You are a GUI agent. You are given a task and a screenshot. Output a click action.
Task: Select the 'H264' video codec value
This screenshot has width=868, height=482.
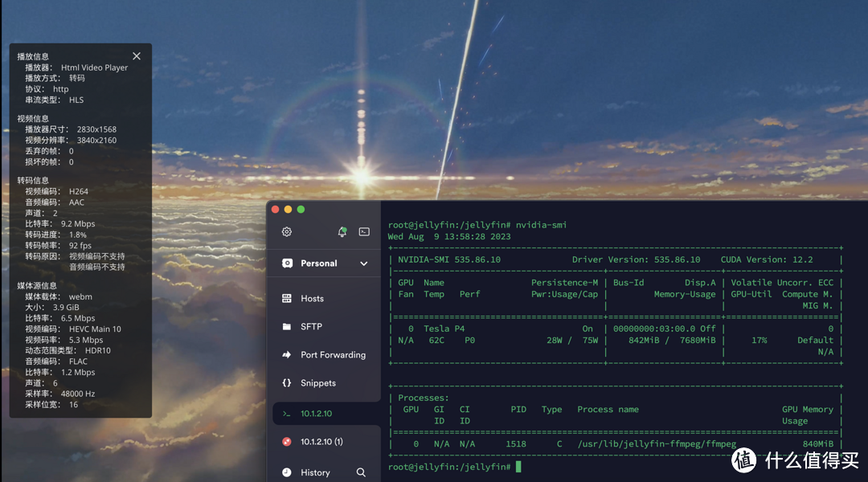pyautogui.click(x=78, y=191)
